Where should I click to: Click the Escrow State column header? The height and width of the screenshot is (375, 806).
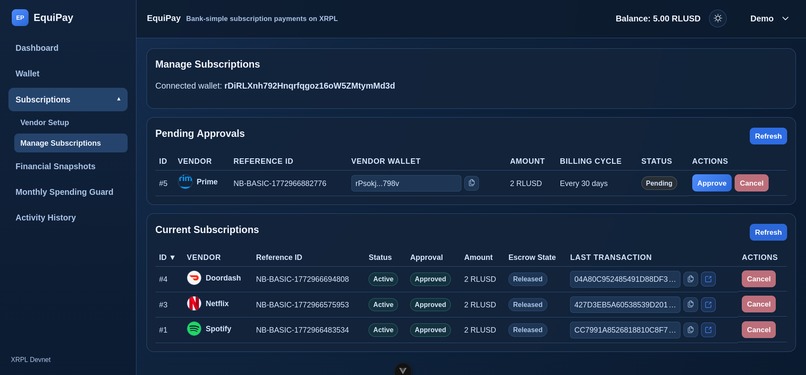point(532,257)
